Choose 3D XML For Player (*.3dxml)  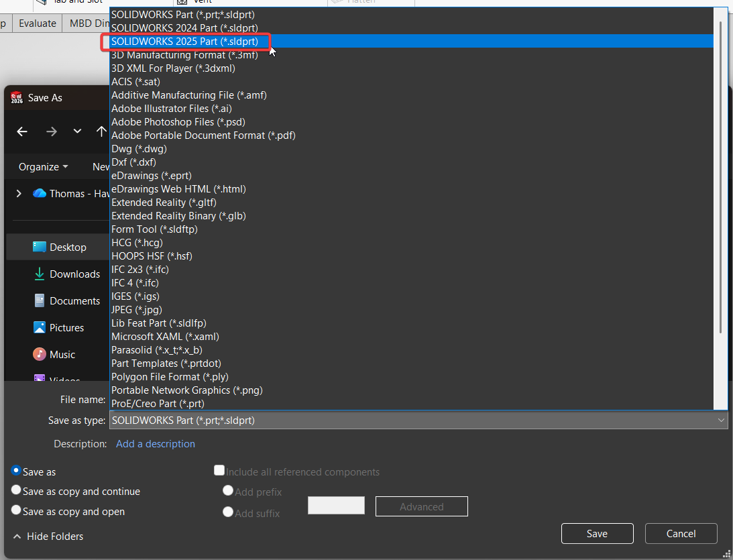[411, 68]
